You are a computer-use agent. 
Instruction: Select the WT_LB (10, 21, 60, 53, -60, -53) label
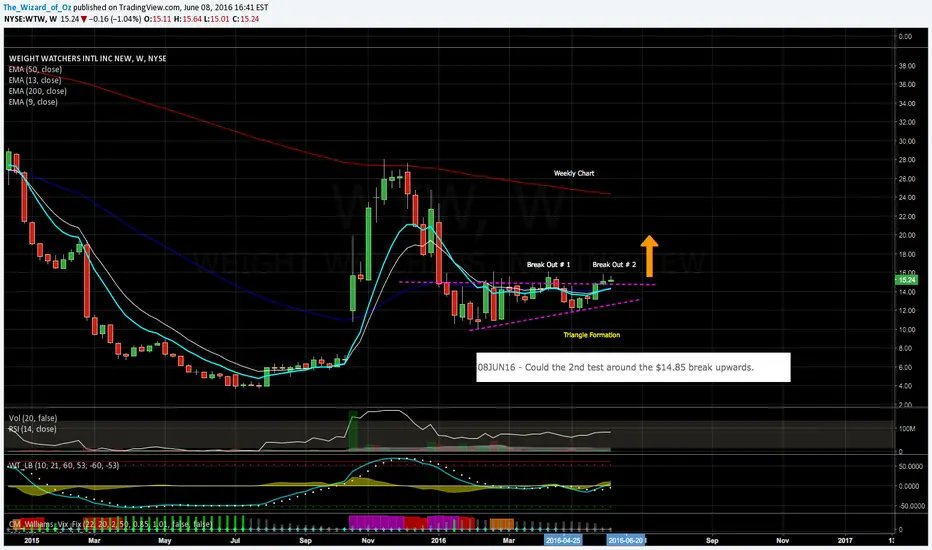tap(64, 465)
